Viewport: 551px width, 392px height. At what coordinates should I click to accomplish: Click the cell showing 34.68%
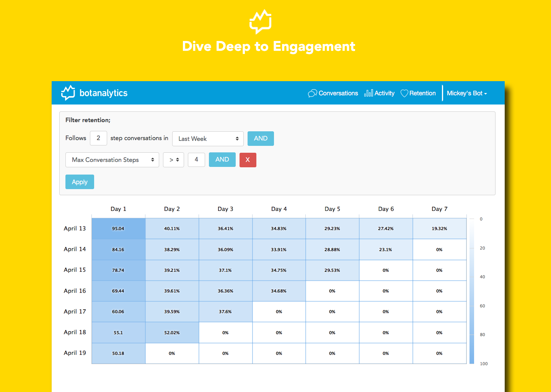(279, 291)
